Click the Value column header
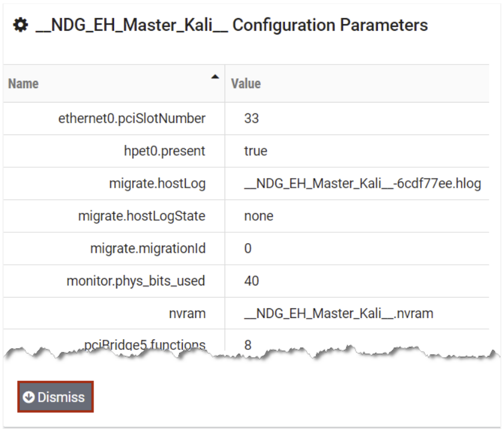Viewport: 504px width, 429px height. [x=246, y=83]
